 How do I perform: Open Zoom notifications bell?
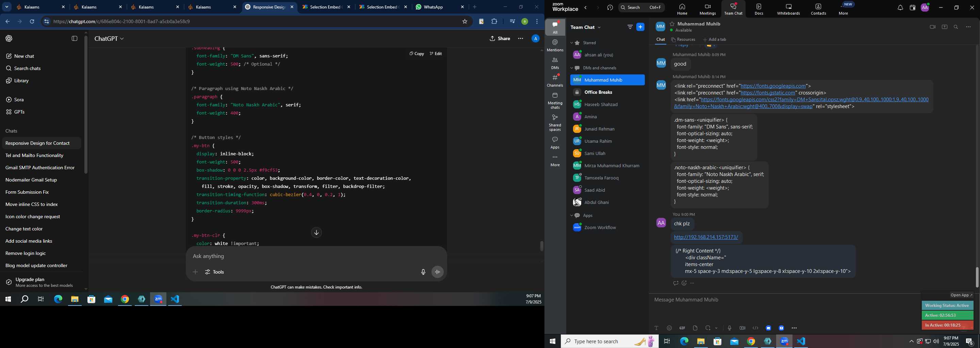pos(900,7)
